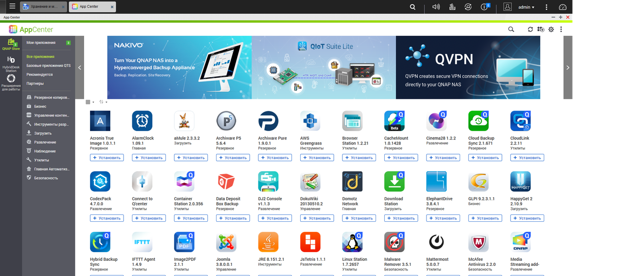
Task: Click the Acronis True Image app icon
Action: pos(100,121)
